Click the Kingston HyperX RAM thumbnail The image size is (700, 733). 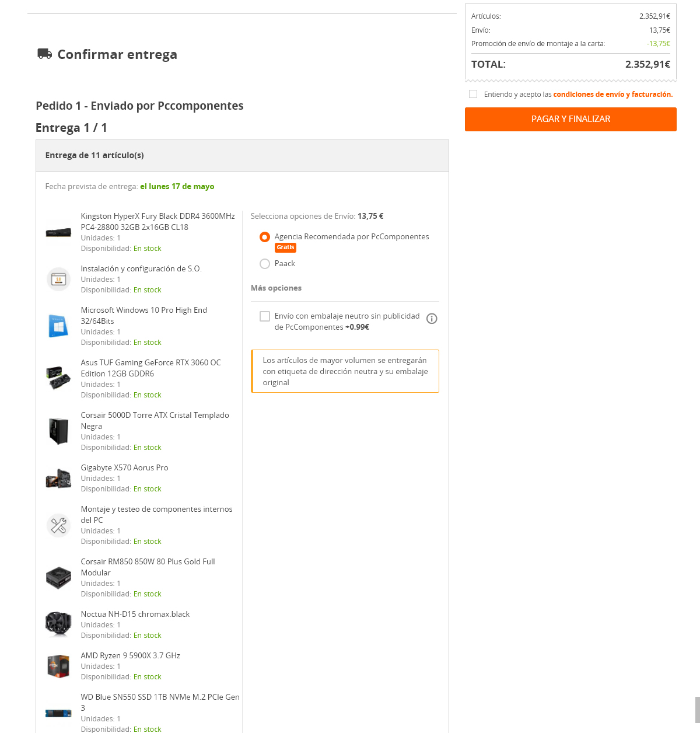(58, 232)
